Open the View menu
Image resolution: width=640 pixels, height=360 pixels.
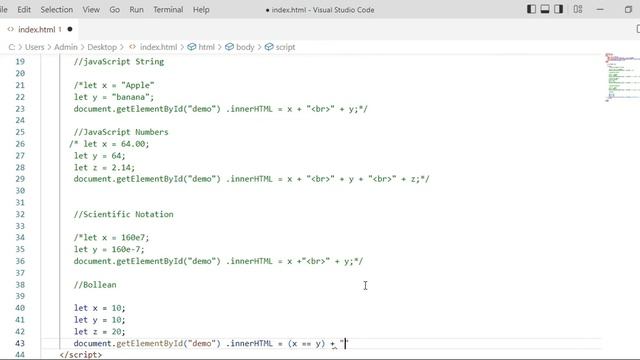(91, 9)
